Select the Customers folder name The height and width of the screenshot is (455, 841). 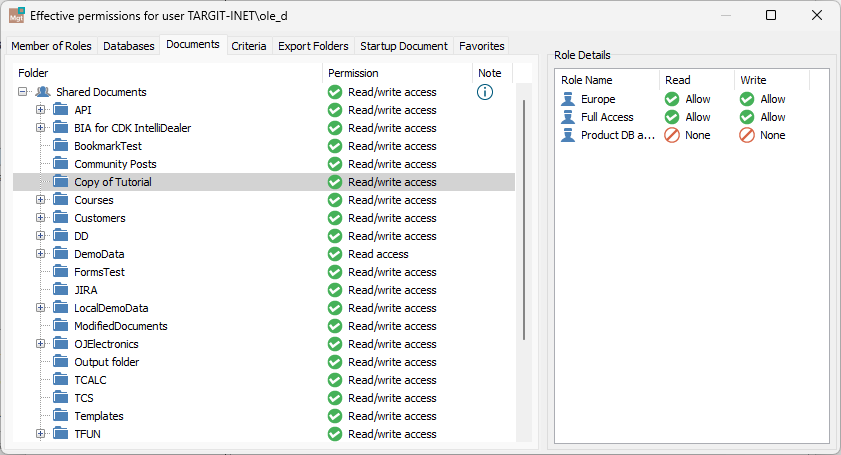click(100, 218)
